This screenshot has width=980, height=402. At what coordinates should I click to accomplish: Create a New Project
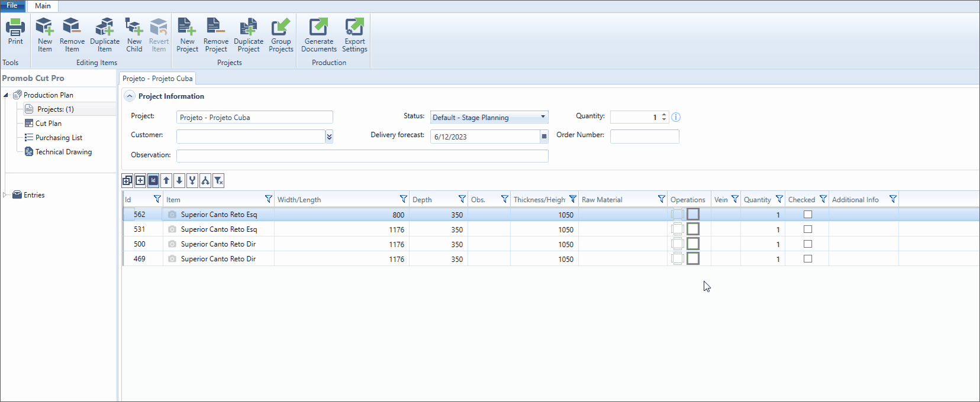[187, 35]
